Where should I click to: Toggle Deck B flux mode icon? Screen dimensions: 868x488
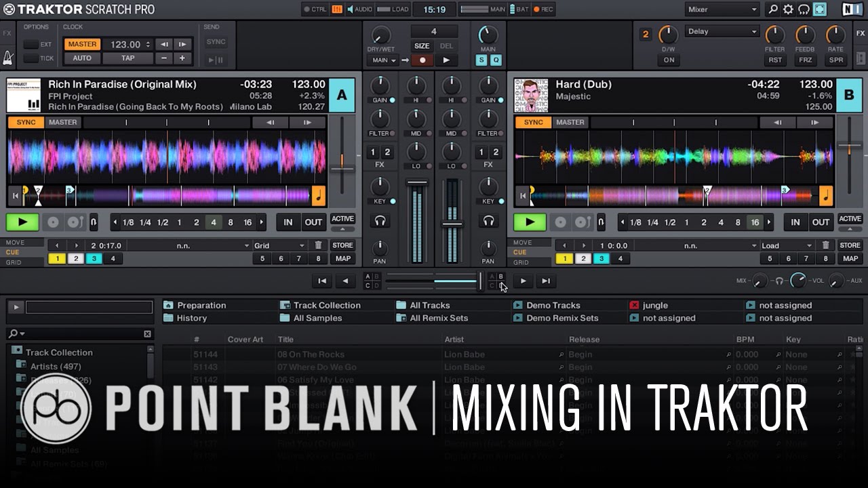point(601,222)
